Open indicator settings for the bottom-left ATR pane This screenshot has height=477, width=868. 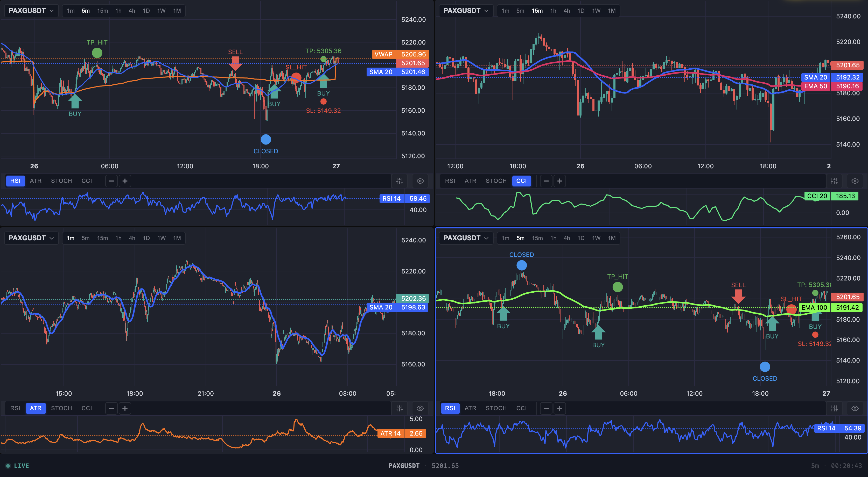pos(399,408)
